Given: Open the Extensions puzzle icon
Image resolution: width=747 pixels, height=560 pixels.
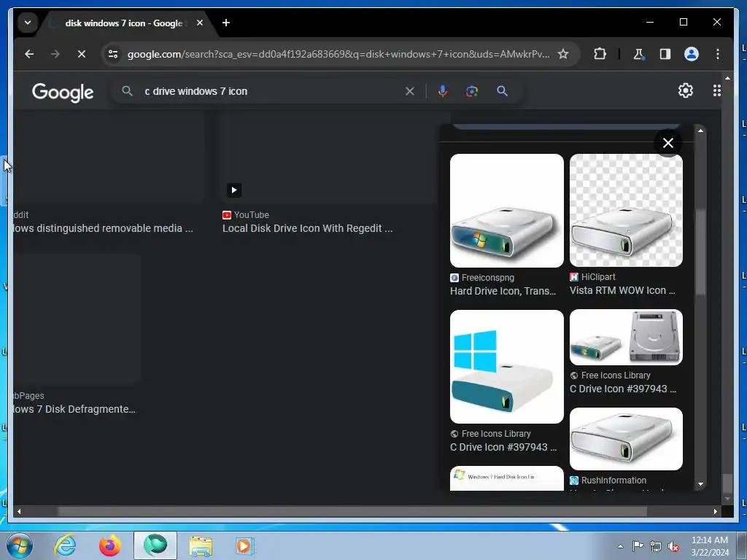Looking at the screenshot, I should pyautogui.click(x=600, y=54).
